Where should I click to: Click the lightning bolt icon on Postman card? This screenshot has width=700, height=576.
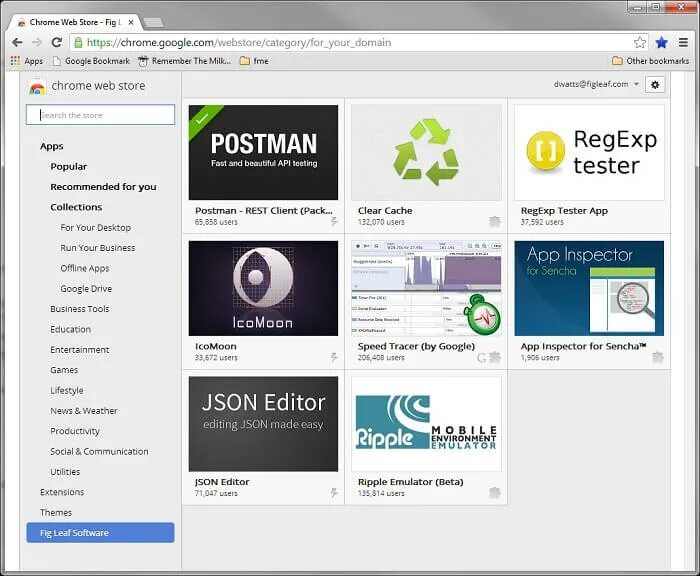coord(333,221)
